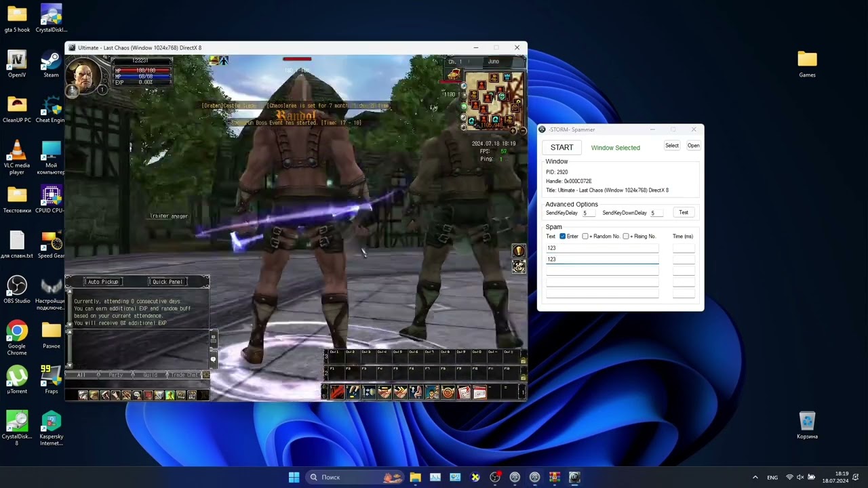The height and width of the screenshot is (488, 868).
Task: Open the VLC media player shortcut
Action: pyautogui.click(x=17, y=158)
